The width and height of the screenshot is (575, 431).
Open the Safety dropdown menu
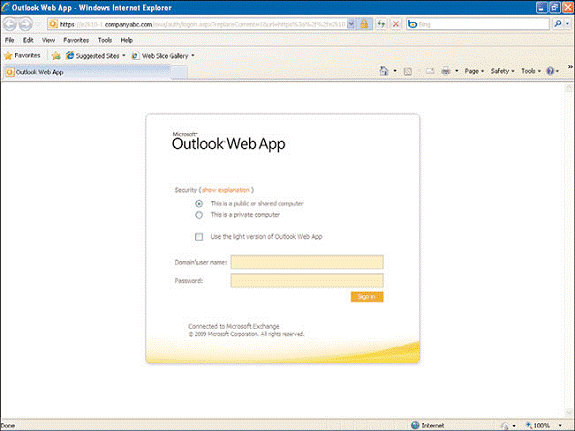(x=502, y=71)
